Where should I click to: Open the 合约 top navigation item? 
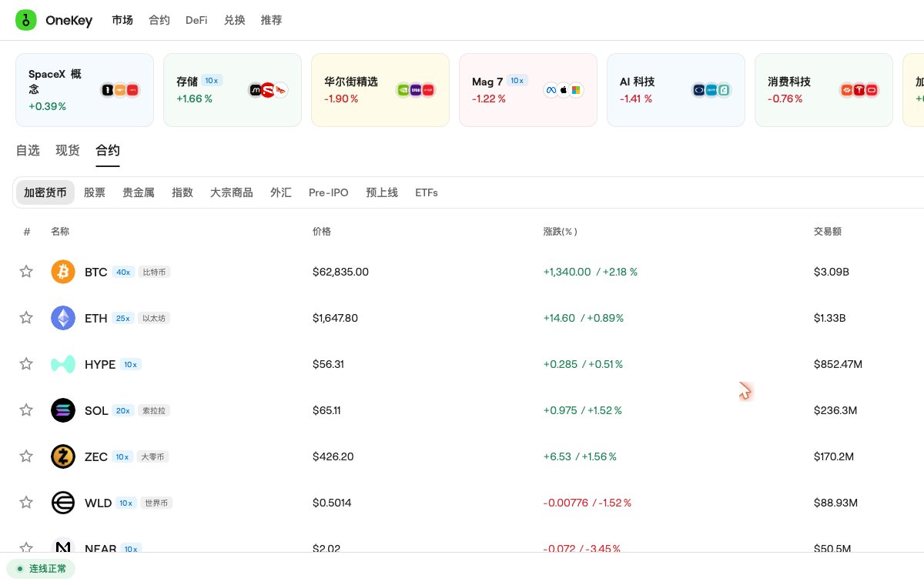tap(159, 20)
